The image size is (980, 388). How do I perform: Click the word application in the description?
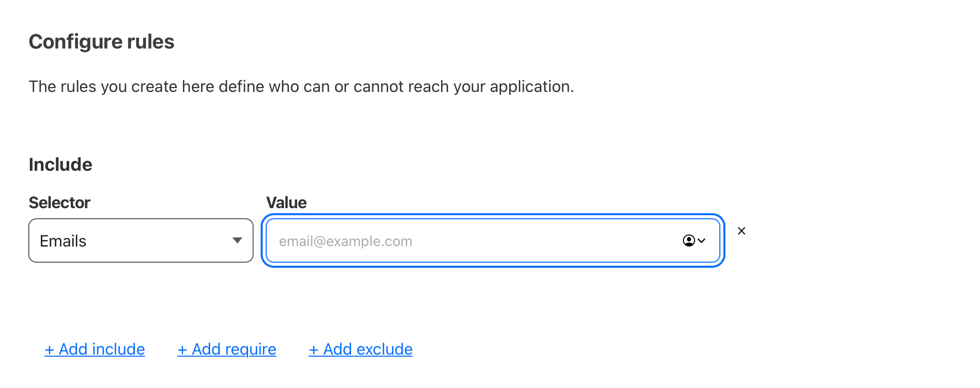(x=530, y=86)
